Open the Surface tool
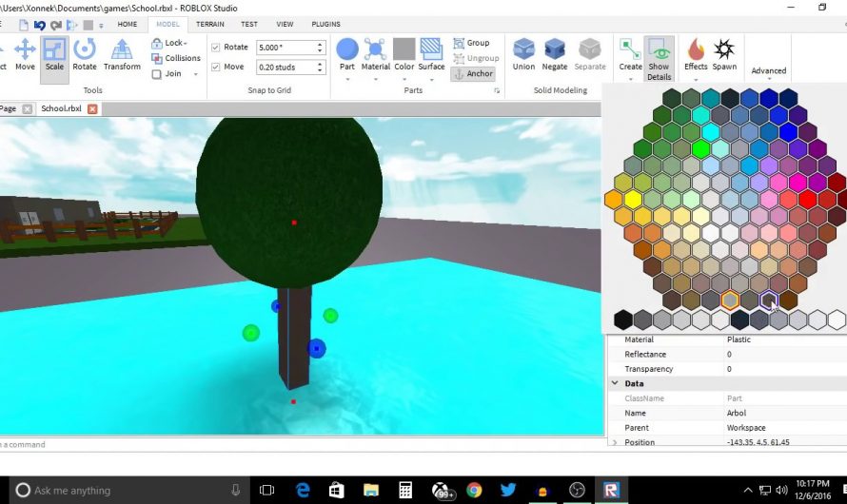The width and height of the screenshot is (847, 504). click(x=431, y=55)
